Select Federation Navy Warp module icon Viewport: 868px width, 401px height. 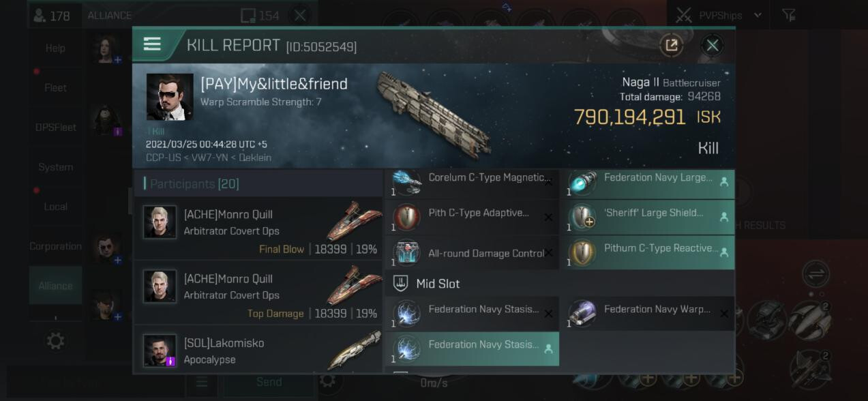[582, 313]
